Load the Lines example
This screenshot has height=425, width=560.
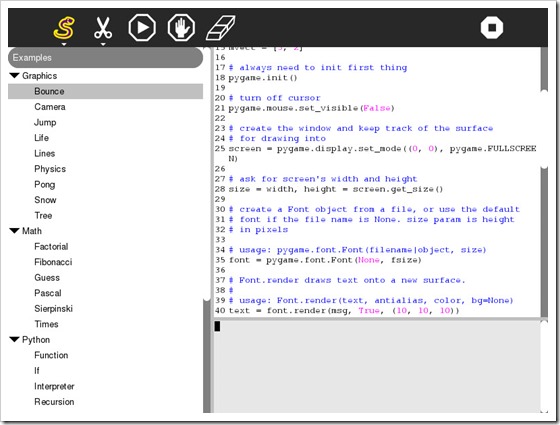click(45, 154)
